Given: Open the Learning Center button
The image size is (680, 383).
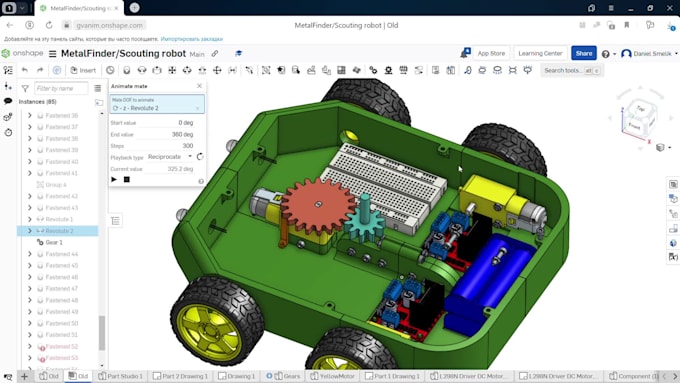Looking at the screenshot, I should point(540,53).
